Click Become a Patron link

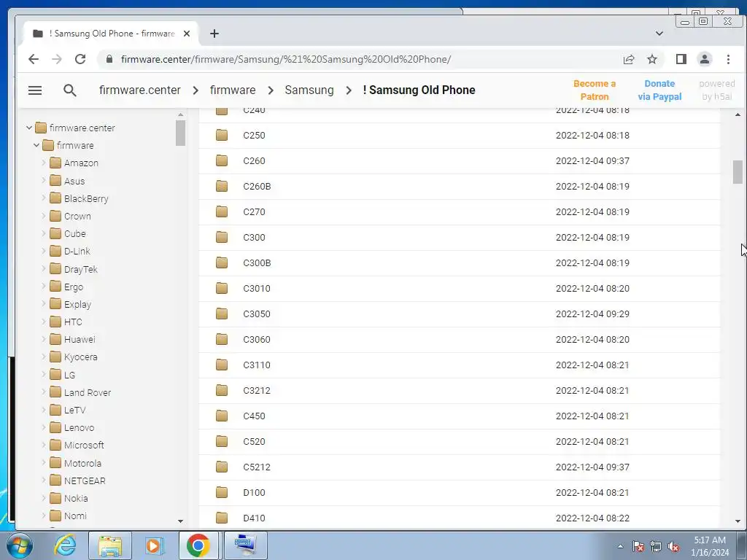point(594,90)
